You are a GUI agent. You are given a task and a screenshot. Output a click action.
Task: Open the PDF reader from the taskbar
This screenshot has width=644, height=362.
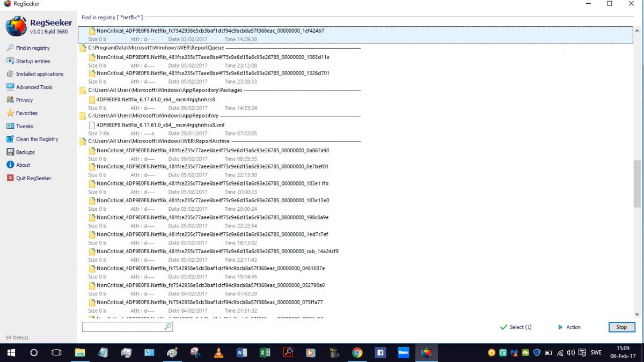(x=288, y=352)
